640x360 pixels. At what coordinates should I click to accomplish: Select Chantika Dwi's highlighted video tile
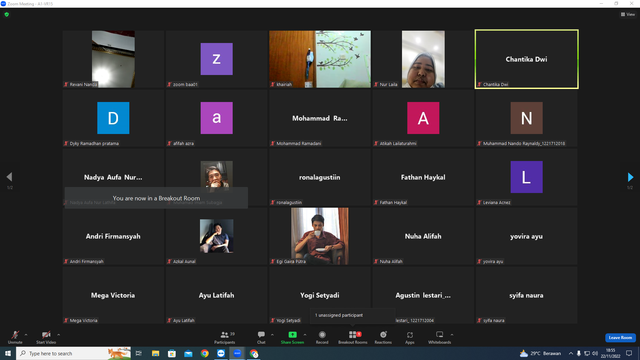(x=527, y=59)
